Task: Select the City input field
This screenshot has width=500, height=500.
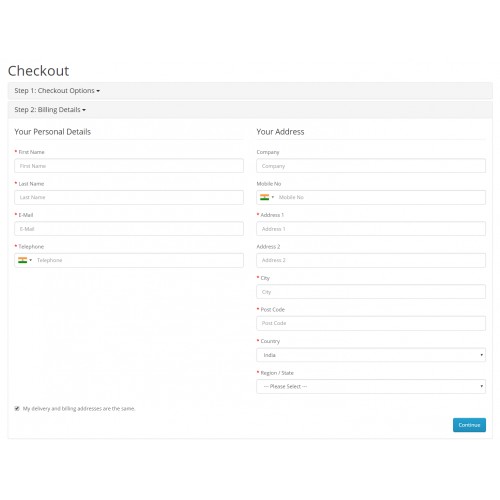Action: tap(371, 292)
